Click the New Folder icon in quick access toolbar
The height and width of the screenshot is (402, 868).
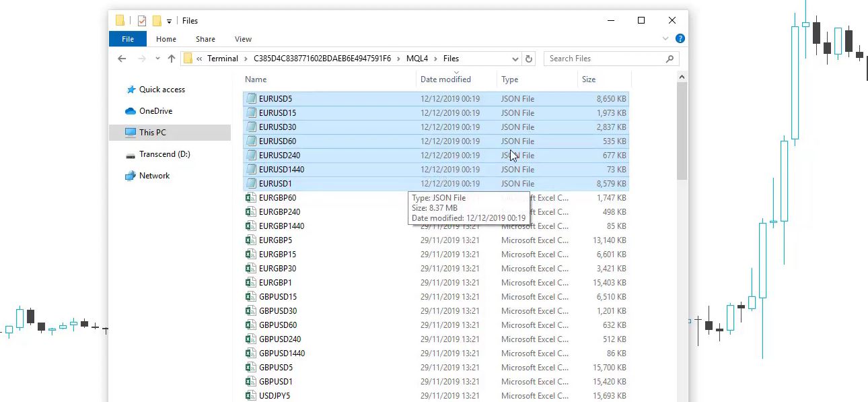[x=157, y=20]
